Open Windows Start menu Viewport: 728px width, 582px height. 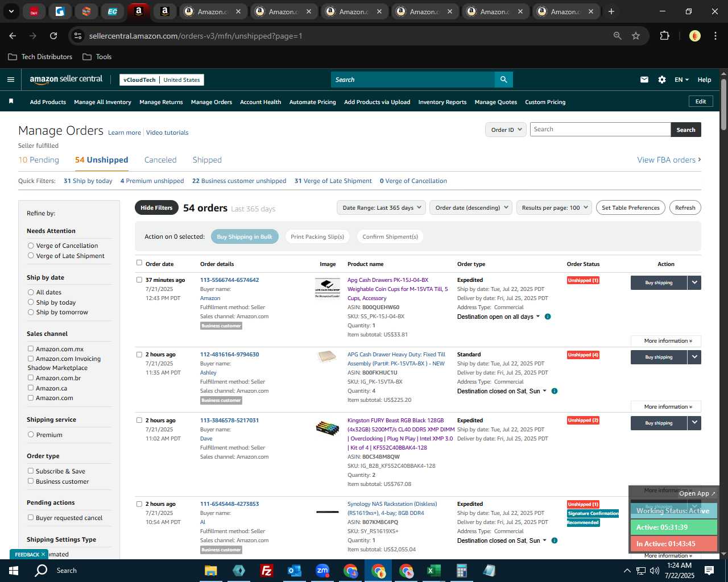13,571
